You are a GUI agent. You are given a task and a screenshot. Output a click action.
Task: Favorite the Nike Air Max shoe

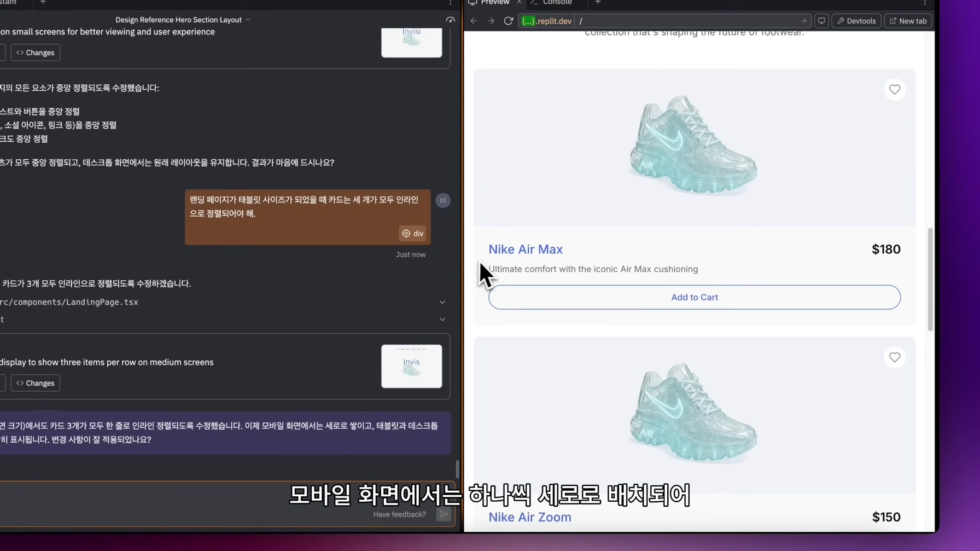point(895,89)
